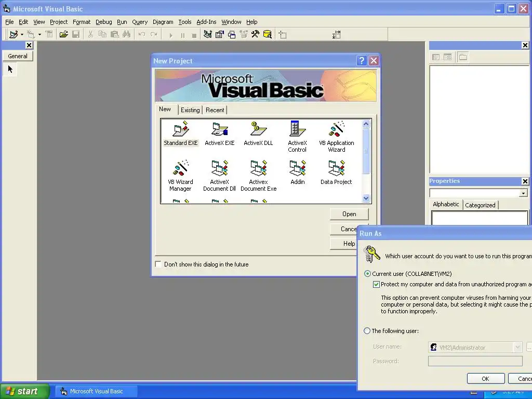Viewport: 532px width, 399px height.
Task: Click the Data View Window toolbar icon
Action: point(268,35)
